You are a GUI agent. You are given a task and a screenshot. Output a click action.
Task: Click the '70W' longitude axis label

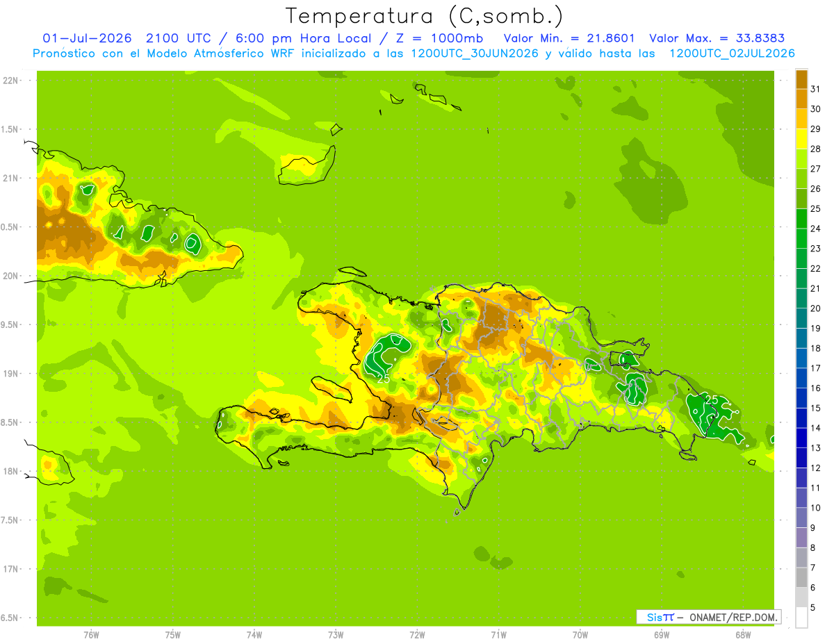(580, 636)
